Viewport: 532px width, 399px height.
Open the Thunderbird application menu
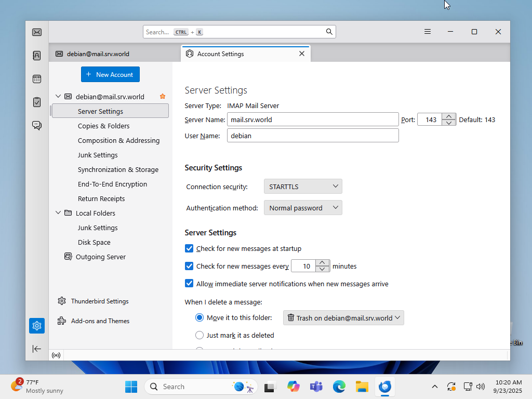click(428, 32)
